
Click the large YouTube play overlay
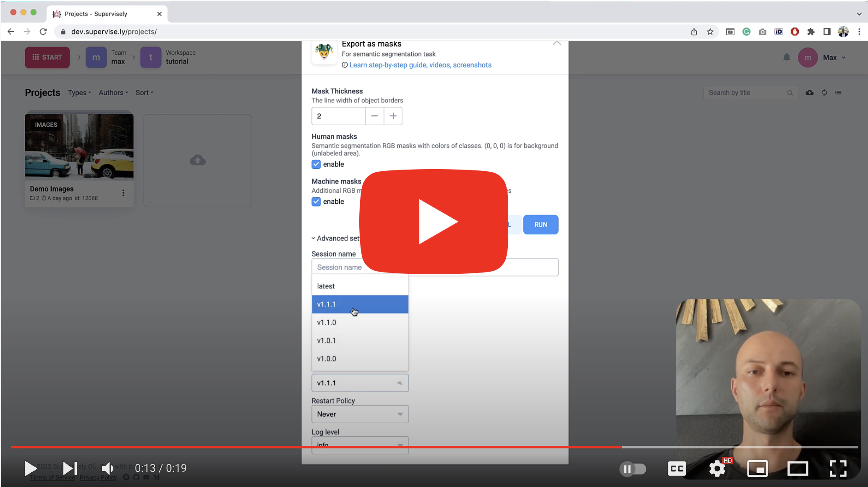click(x=434, y=222)
